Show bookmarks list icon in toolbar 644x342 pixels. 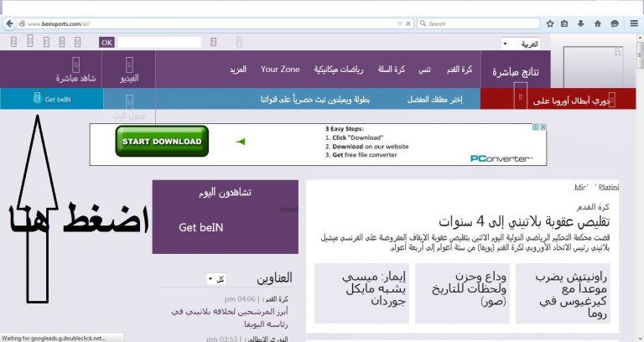click(564, 23)
